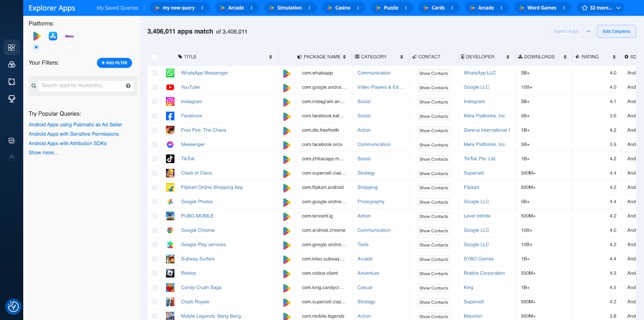Sort by the DOWNLOADS column arrows
This screenshot has height=320, width=644.
tap(565, 57)
